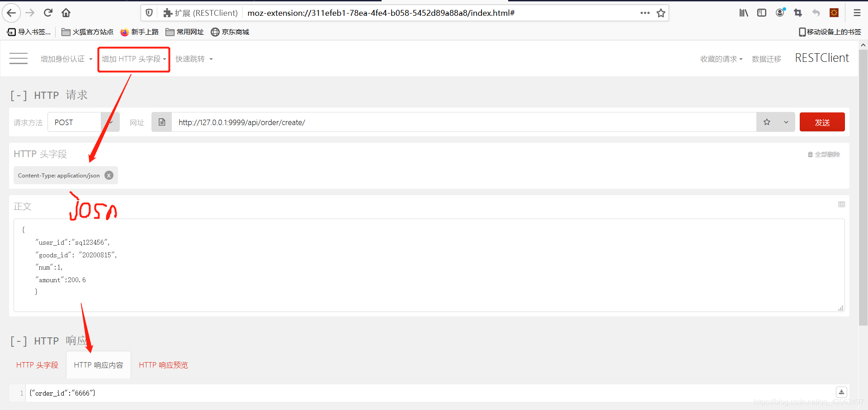868x410 pixels.
Task: Open the Firefox hamburger menu
Action: 857,13
